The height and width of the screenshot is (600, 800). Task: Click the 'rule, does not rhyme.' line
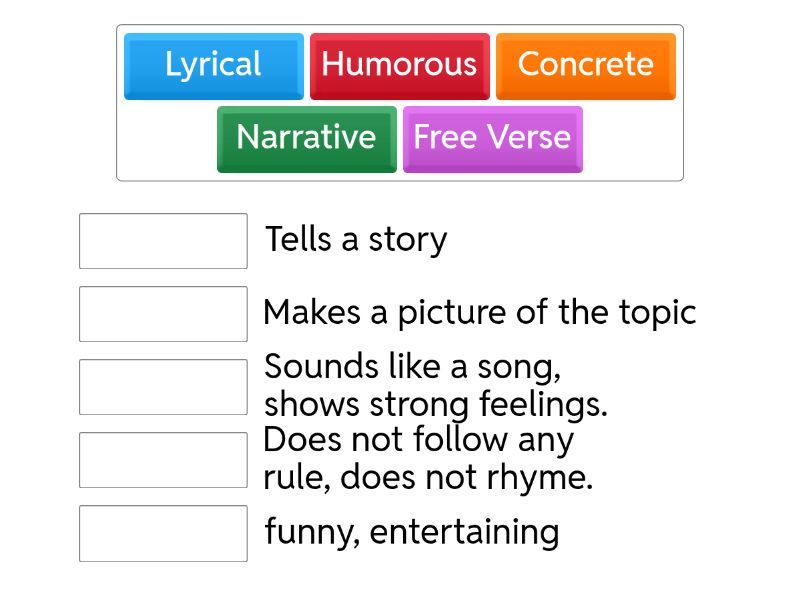(428, 478)
